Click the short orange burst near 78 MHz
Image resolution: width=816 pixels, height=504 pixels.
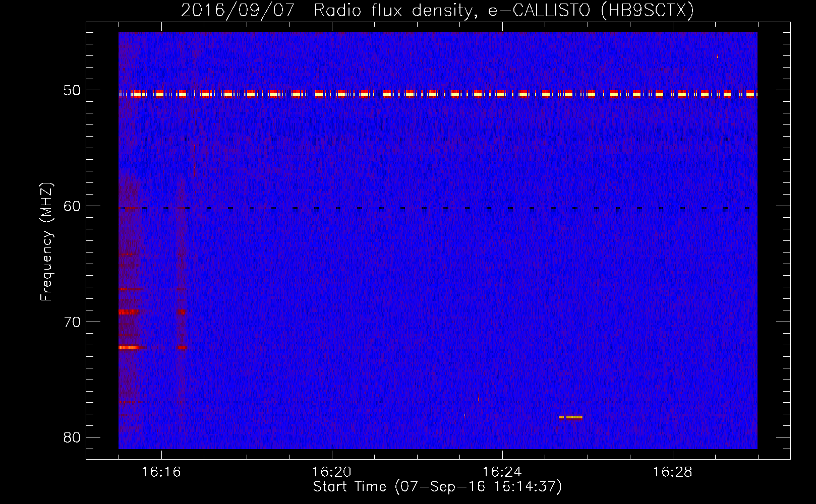click(571, 417)
